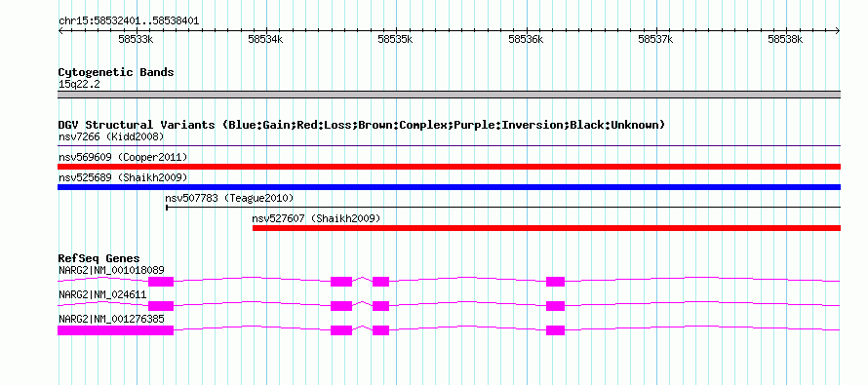Click the nsv525689 (Shaikh2009) label
This screenshot has height=385, width=868.
[x=123, y=177]
